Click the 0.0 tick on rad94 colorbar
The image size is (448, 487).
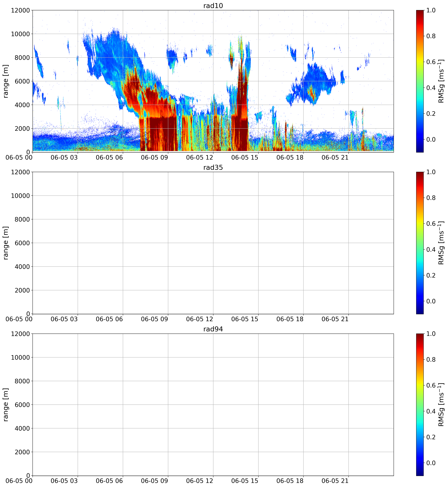431,463
